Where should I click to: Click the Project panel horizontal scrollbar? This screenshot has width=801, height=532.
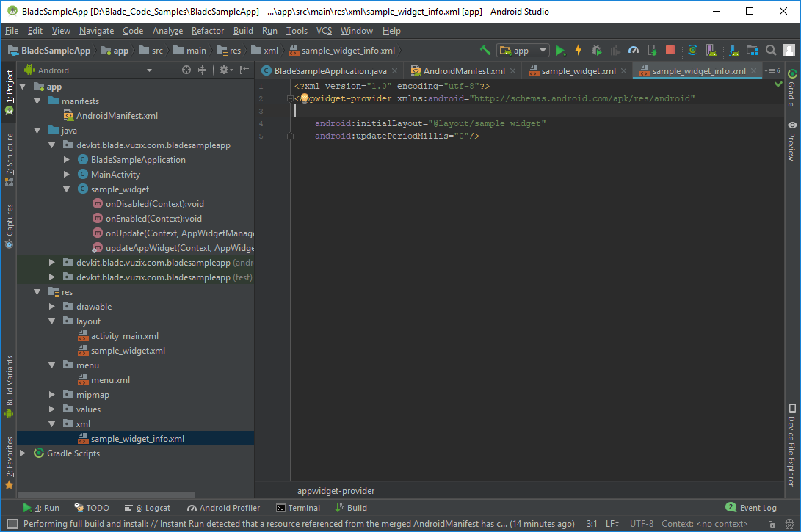click(106, 495)
